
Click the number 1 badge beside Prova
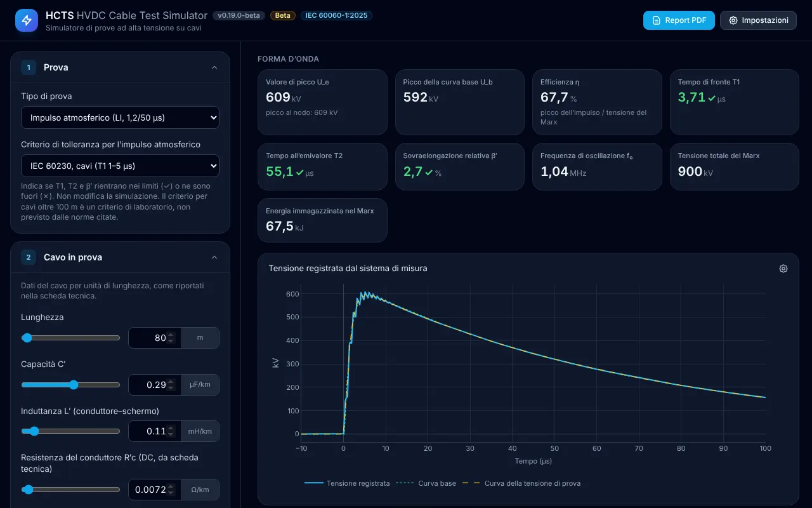[29, 67]
